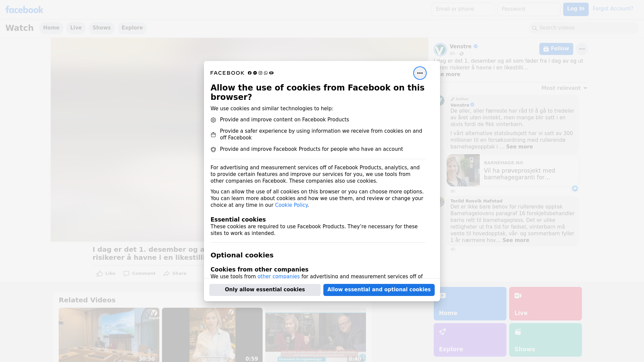Open the Explore tile in Watch shortcuts
This screenshot has width=644, height=362.
coord(470,340)
